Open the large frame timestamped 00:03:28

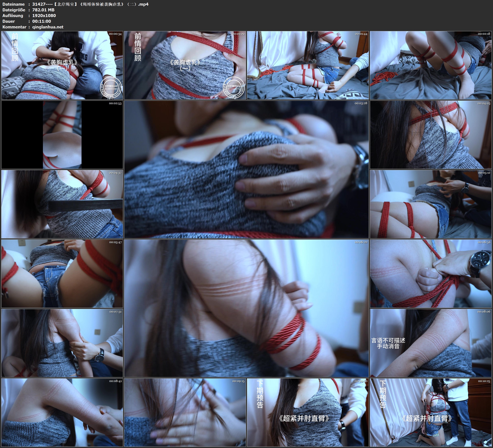point(246,169)
